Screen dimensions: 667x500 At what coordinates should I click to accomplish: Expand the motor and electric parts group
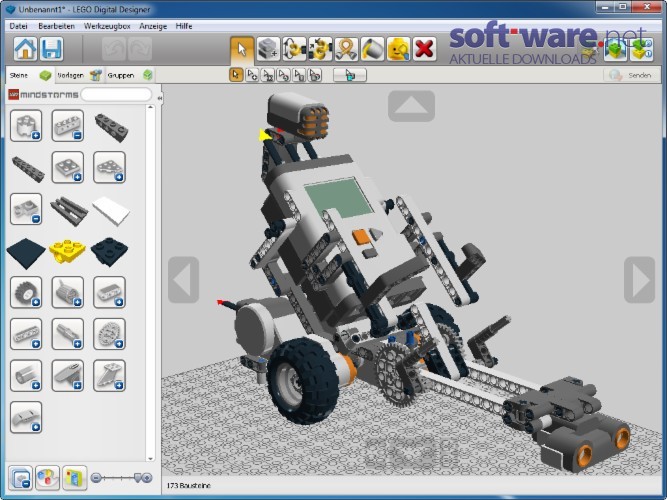(x=68, y=292)
